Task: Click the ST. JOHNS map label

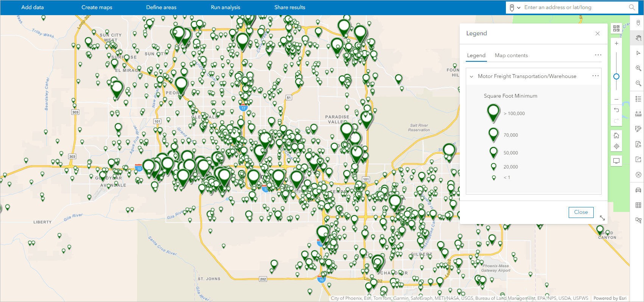Action: click(x=209, y=279)
